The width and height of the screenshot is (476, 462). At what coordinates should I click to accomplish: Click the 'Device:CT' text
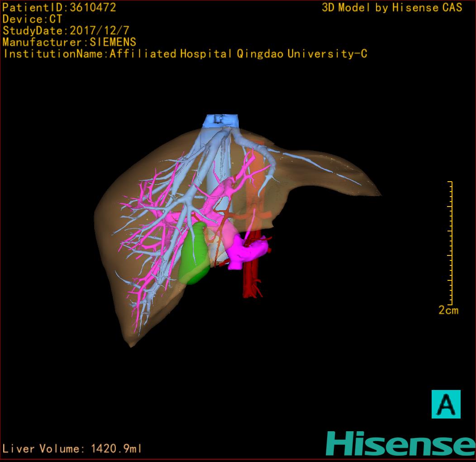[32, 19]
